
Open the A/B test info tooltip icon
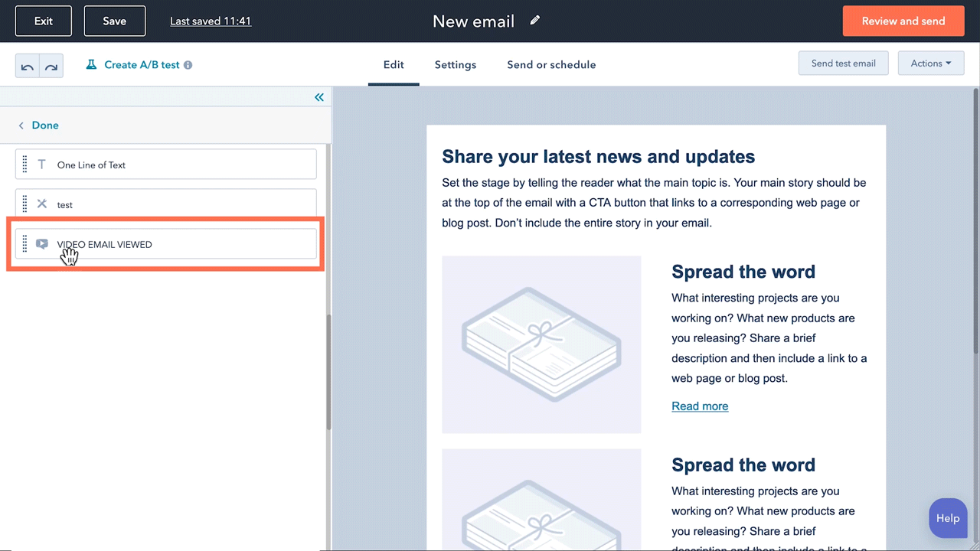(x=188, y=65)
